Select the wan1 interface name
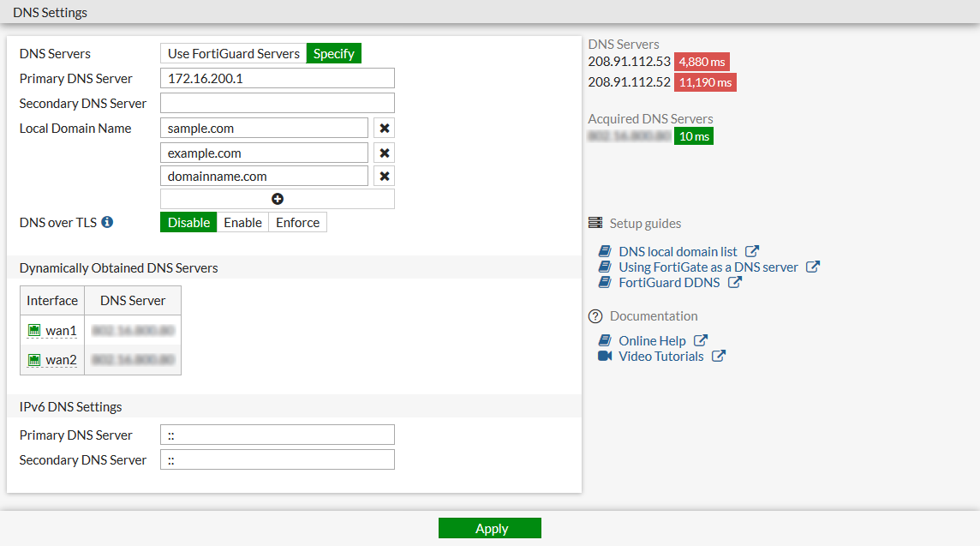Screen dimensions: 980x546 pos(62,331)
